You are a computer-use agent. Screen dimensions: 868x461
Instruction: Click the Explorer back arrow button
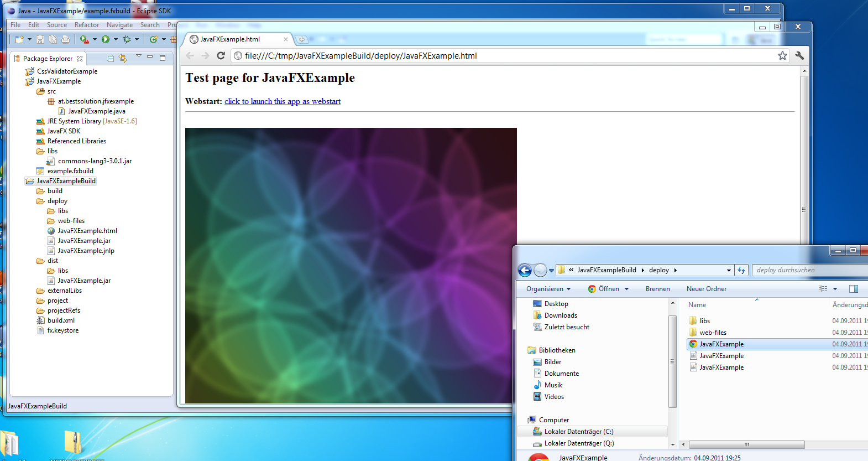(525, 270)
